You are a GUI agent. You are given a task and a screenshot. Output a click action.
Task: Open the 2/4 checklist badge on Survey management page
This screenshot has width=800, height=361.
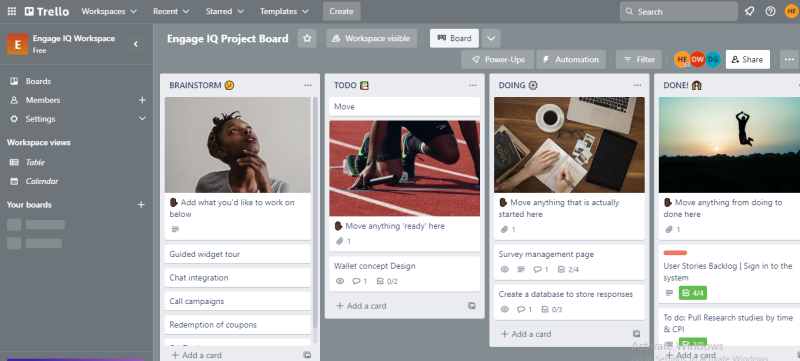coord(568,270)
